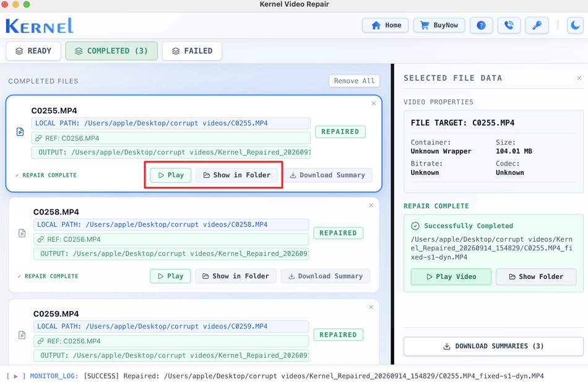Select the COMPLETED (3) tab
Viewport: 588px width, 383px height.
tap(111, 51)
